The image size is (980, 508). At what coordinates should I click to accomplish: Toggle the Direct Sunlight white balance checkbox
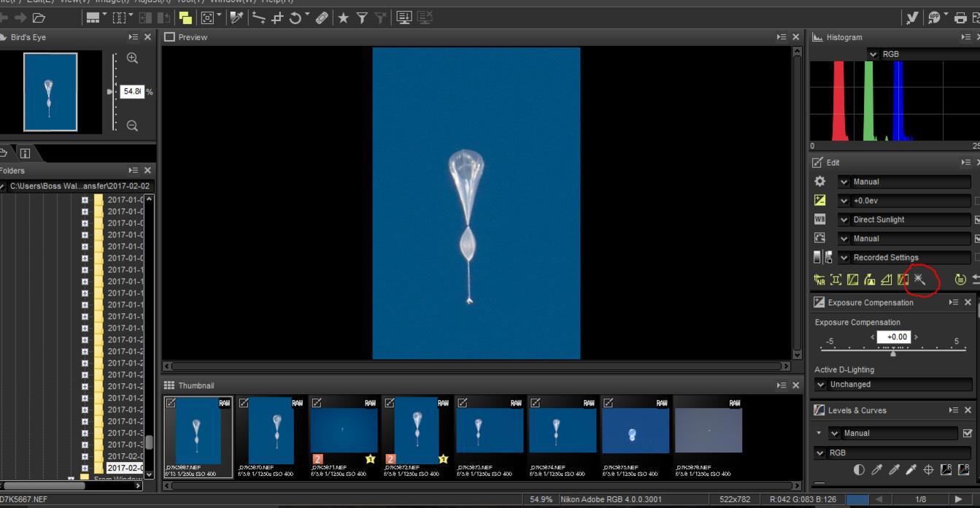[x=977, y=220]
